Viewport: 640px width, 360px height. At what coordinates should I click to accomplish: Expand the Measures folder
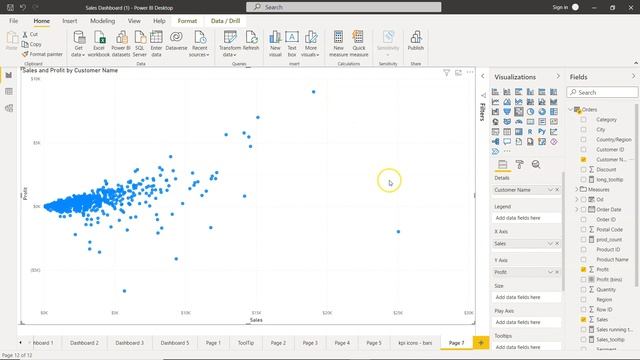point(577,189)
